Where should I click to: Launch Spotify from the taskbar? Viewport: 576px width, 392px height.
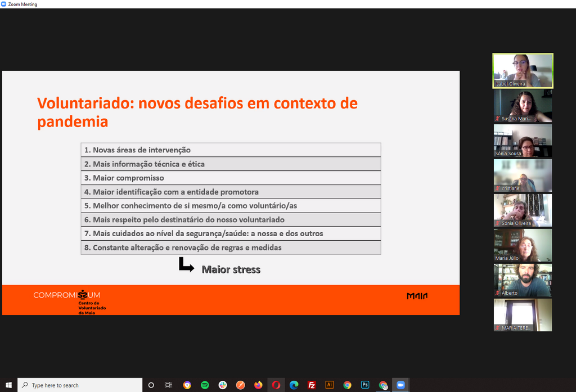click(205, 385)
